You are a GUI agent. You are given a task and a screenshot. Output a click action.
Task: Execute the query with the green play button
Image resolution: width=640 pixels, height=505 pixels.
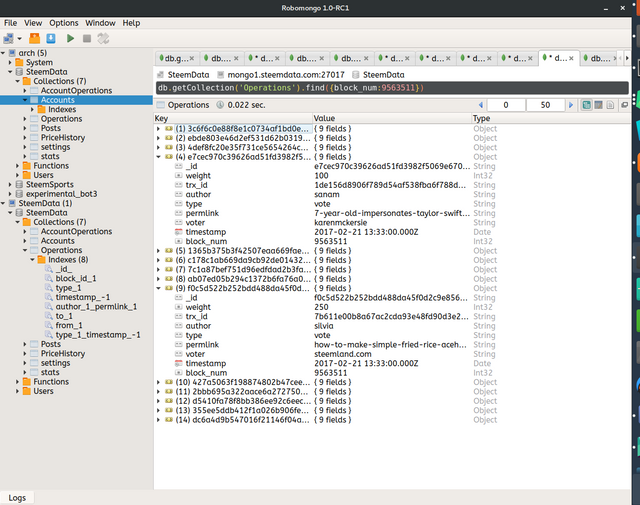click(70, 38)
